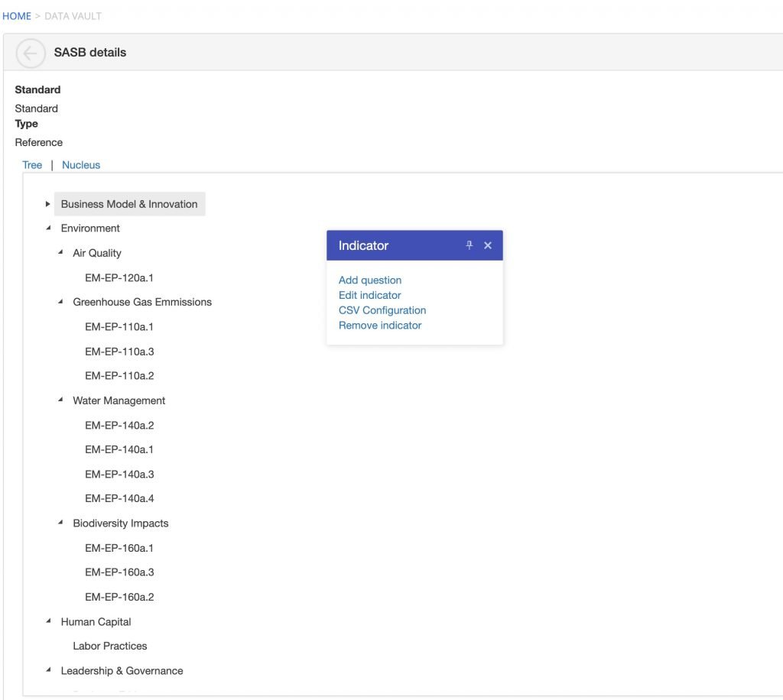The width and height of the screenshot is (783, 700).
Task: Select indicator EM-EP-160a.2
Action: click(119, 598)
